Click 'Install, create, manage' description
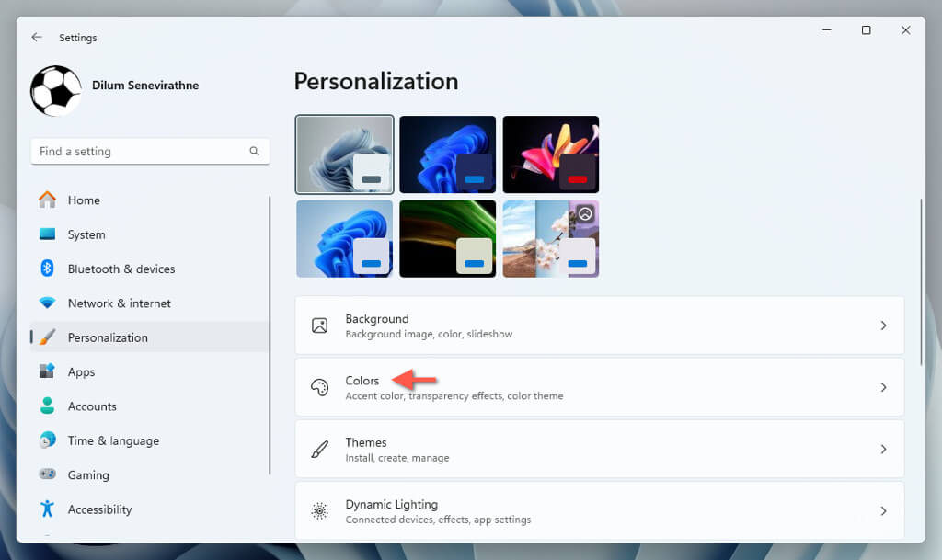The height and width of the screenshot is (560, 942). (x=397, y=457)
